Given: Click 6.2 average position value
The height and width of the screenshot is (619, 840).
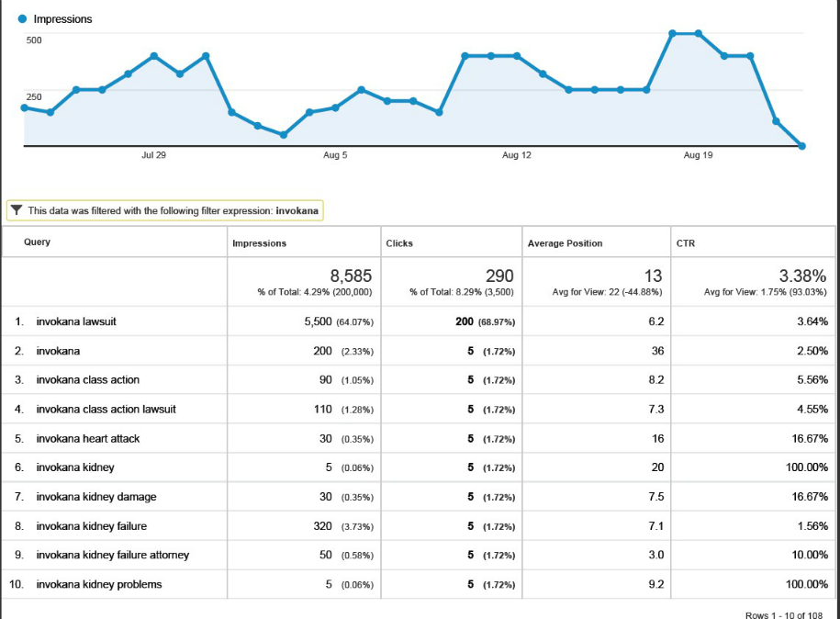Looking at the screenshot, I should [x=655, y=321].
